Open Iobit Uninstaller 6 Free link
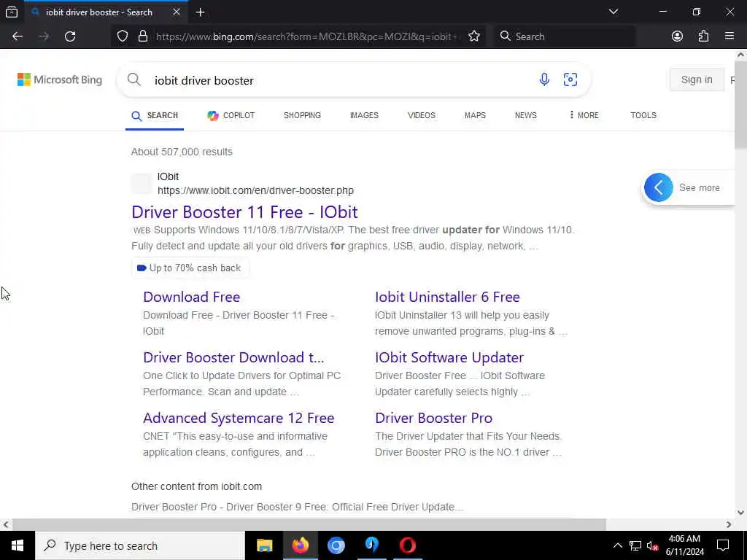Screen dimensions: 747x560 pyautogui.click(x=447, y=297)
